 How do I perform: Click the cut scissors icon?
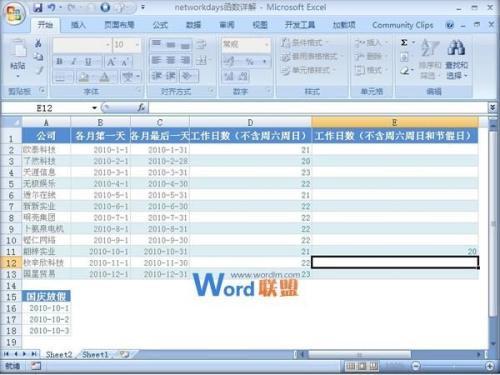click(x=38, y=43)
